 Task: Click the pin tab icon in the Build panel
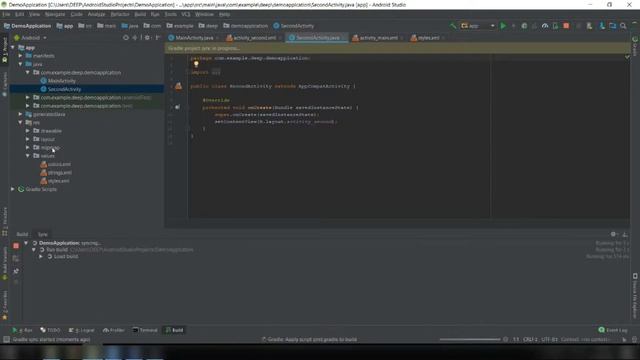16,271
